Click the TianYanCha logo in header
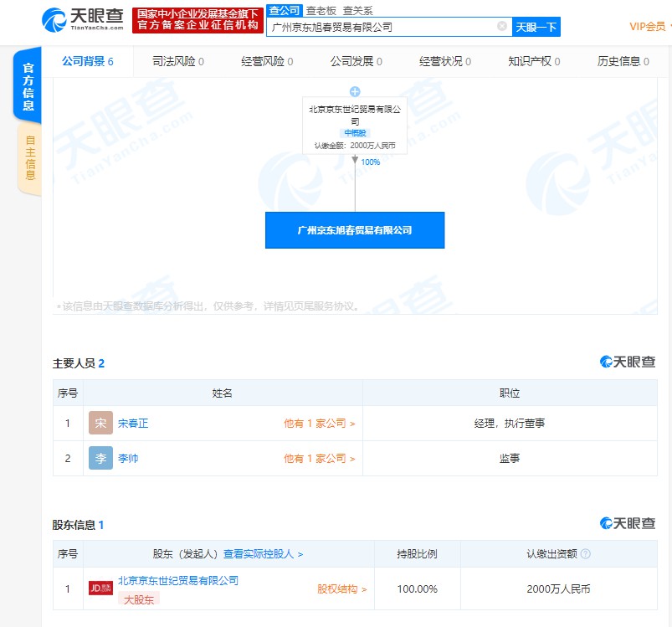672x627 pixels. [x=82, y=18]
